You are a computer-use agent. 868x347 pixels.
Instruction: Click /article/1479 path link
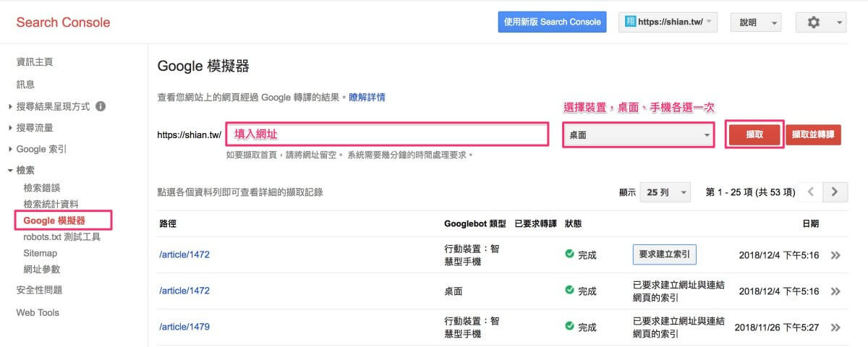[184, 327]
